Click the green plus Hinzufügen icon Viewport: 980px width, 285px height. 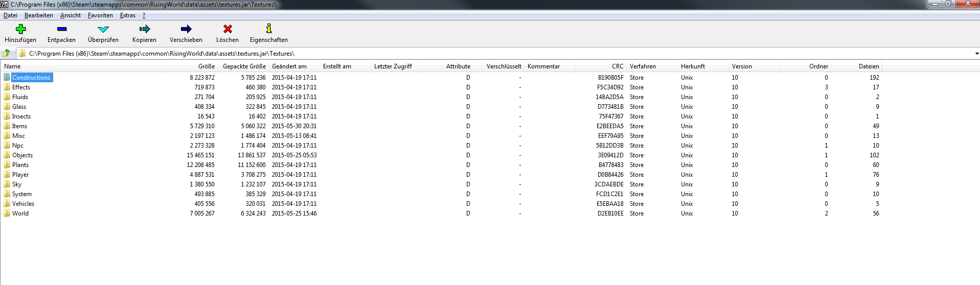(20, 29)
